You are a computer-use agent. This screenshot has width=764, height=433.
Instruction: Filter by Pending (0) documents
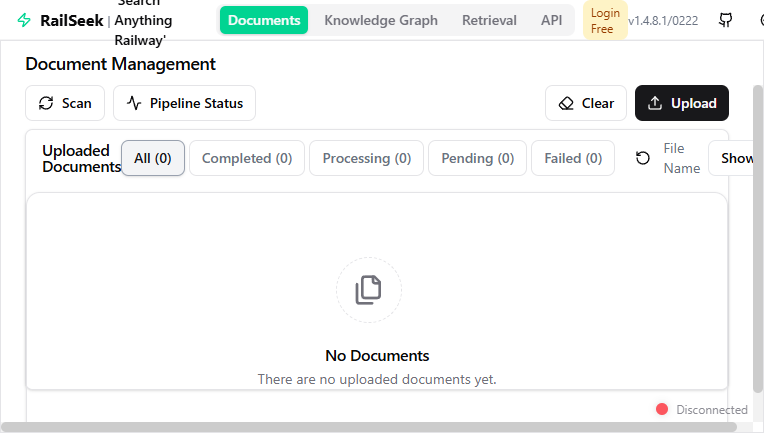point(477,158)
